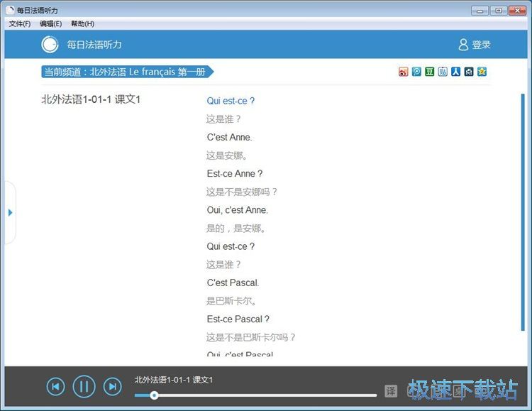Select the line 'Est-ce Pascal ?'
Viewport: 532px width, 411px height.
coord(238,319)
